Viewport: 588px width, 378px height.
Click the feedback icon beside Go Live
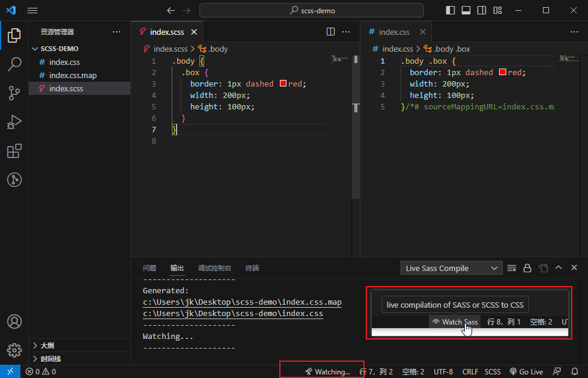click(x=557, y=371)
